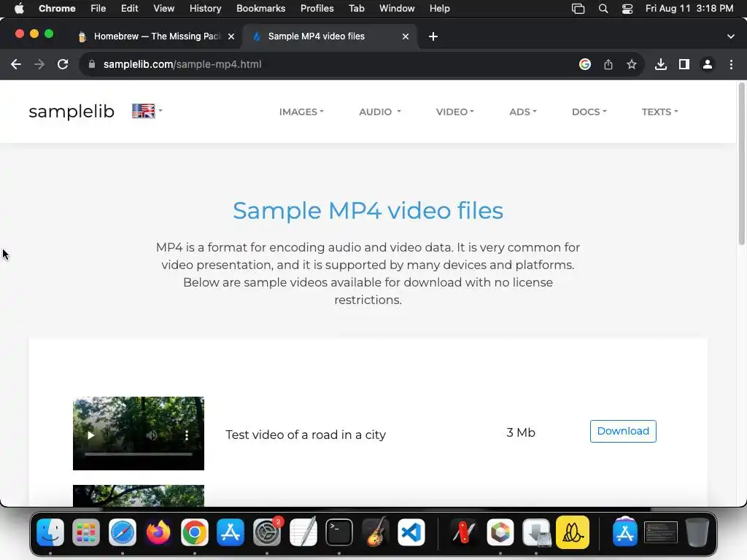This screenshot has width=747, height=560.
Task: Open Chrome three-dot menu
Action: (x=731, y=64)
